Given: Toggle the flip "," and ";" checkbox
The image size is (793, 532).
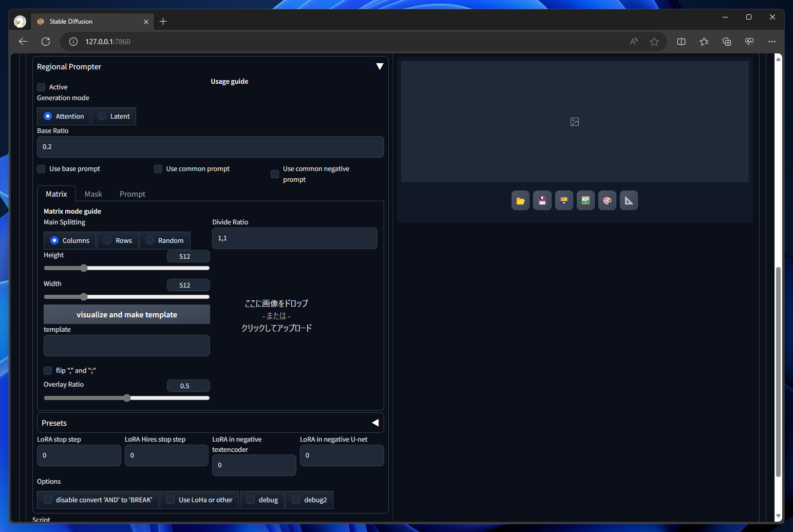Looking at the screenshot, I should [48, 371].
